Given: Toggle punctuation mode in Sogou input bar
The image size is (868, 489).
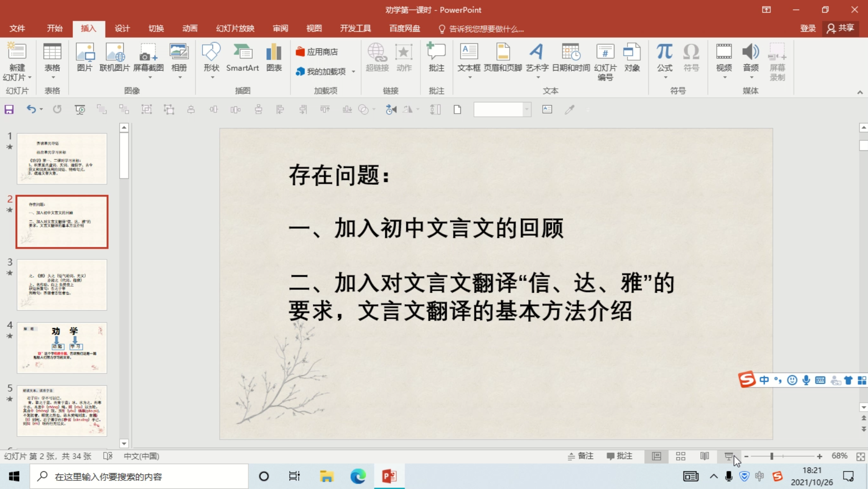Looking at the screenshot, I should tap(778, 380).
